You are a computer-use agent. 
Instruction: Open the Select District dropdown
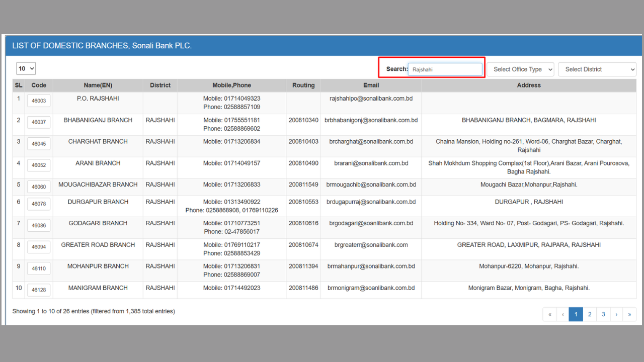597,69
